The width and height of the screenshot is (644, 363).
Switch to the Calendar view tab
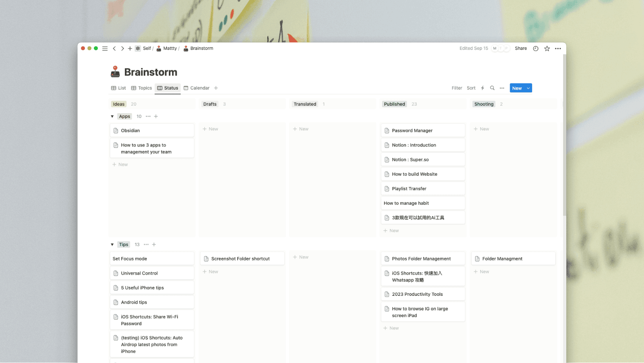pos(196,88)
